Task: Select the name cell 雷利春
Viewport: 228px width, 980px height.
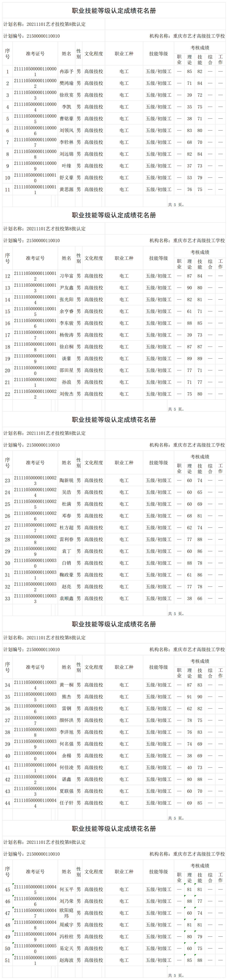Action: [x=67, y=539]
